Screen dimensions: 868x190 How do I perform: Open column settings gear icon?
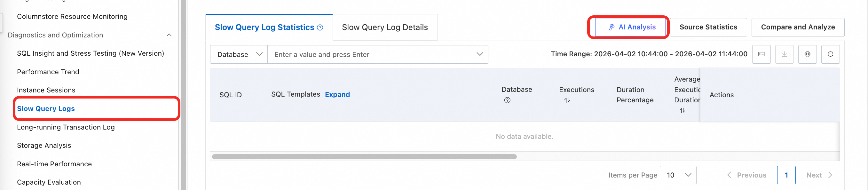pyautogui.click(x=807, y=54)
